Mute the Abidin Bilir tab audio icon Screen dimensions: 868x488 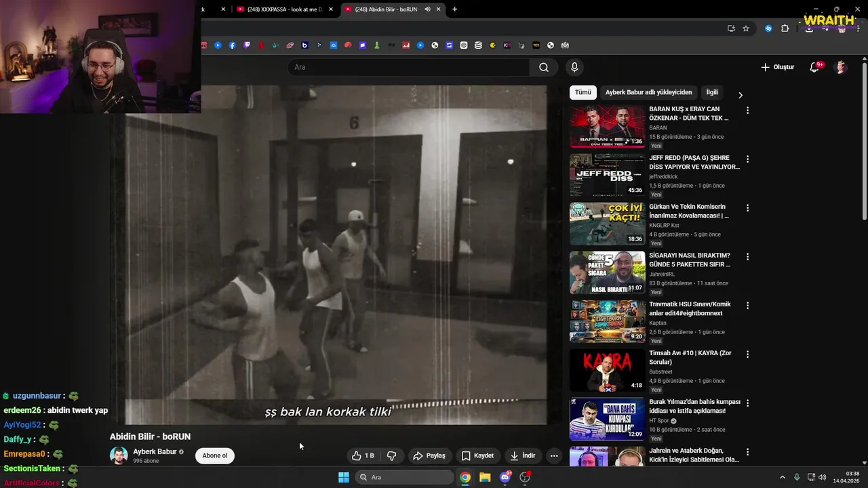point(427,9)
